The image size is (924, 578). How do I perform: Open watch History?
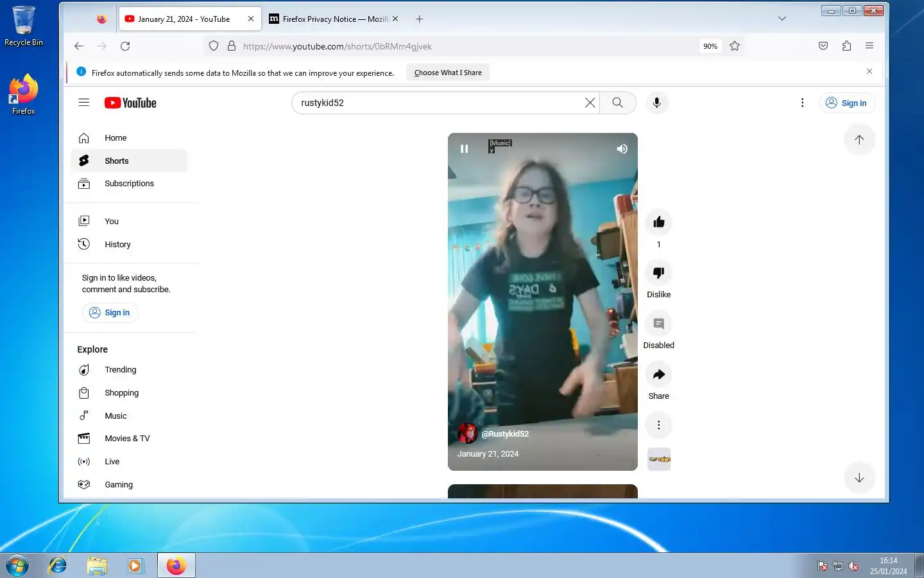129,245
